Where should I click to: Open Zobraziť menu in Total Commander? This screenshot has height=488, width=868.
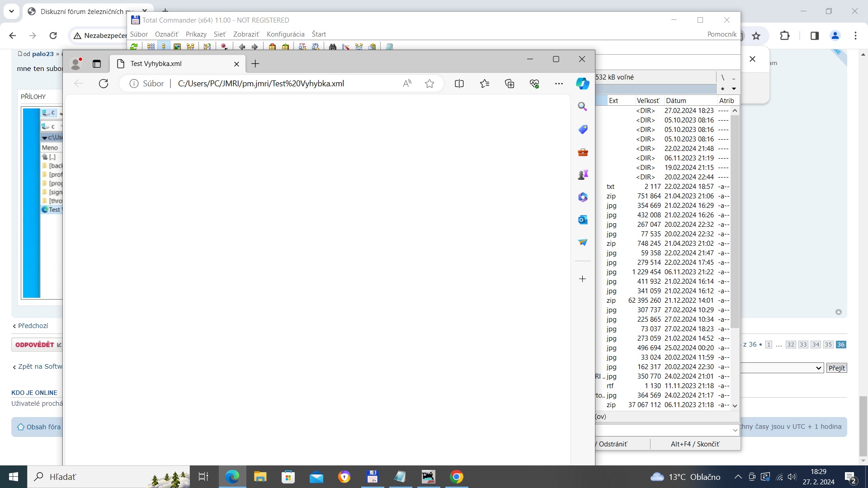pyautogui.click(x=246, y=34)
